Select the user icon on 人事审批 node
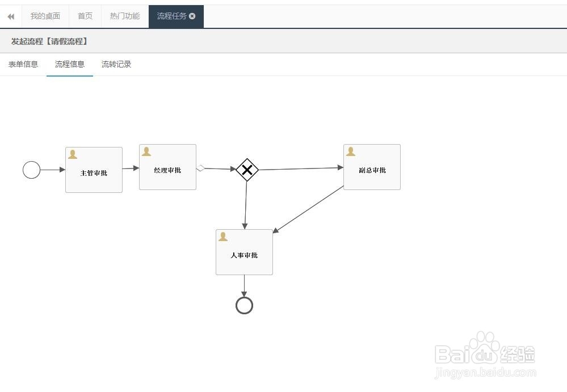Screen dimensions: 567x392 coord(222,236)
